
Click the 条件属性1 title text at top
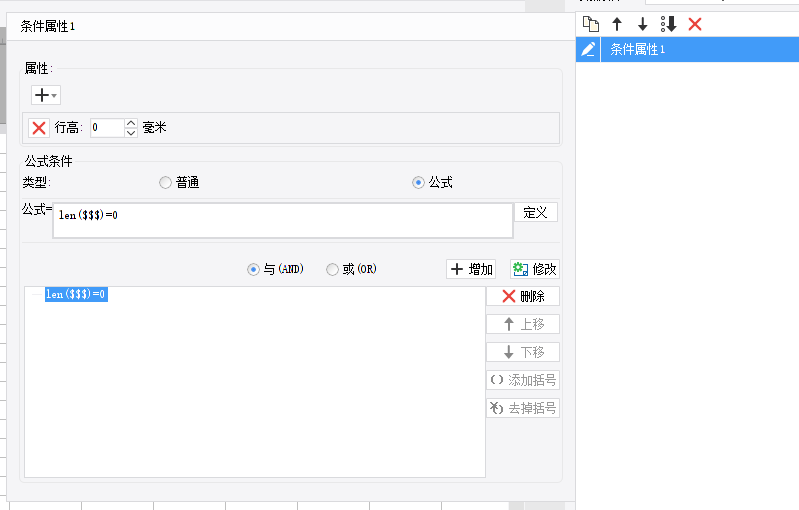[47, 26]
